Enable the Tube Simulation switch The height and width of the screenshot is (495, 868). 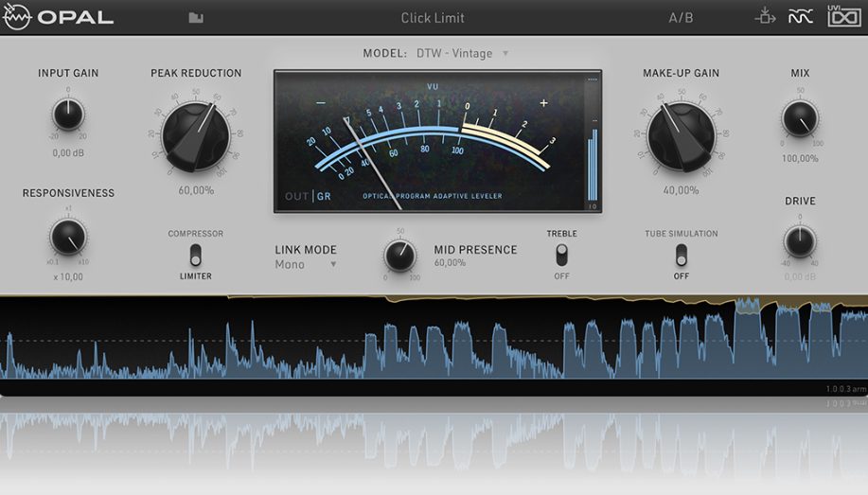coord(681,255)
